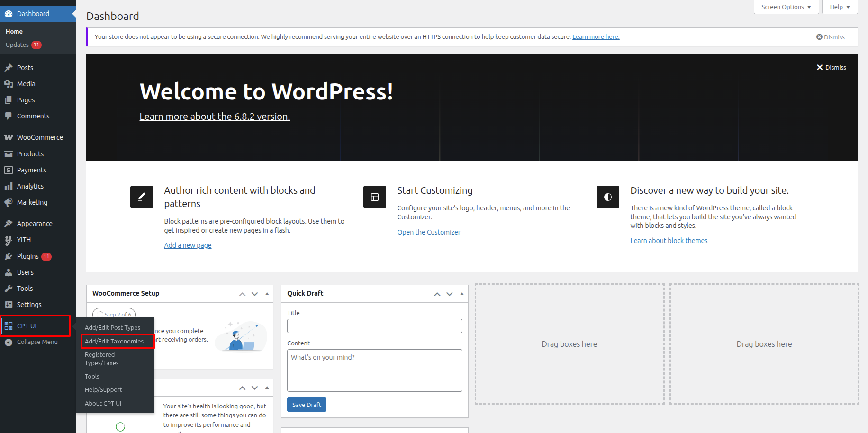The height and width of the screenshot is (433, 868).
Task: Click the Quick Draft Title input field
Action: [x=374, y=326]
